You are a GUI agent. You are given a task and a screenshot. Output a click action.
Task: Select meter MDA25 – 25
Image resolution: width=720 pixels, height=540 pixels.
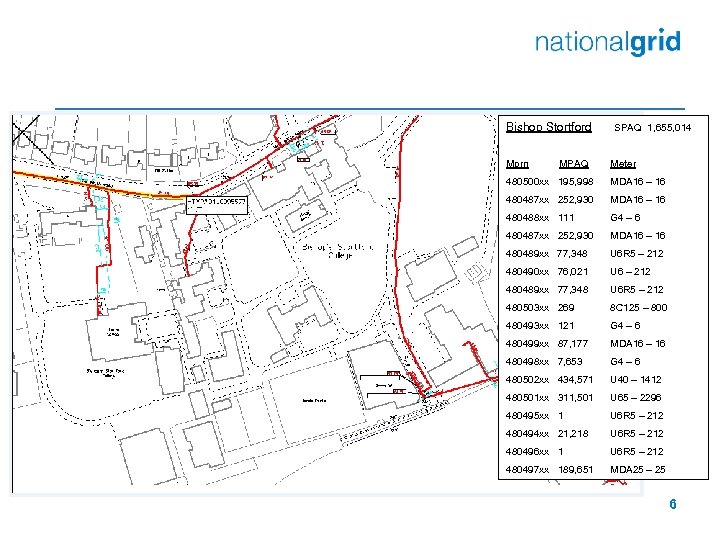pos(637,470)
